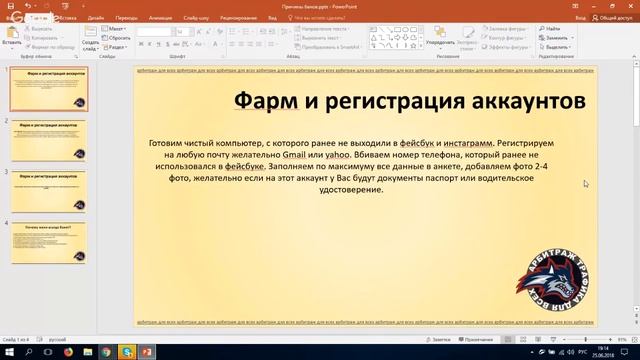Start slide show icon in status bar
Image resolution: width=640 pixels, height=360 pixels.
coord(553,340)
